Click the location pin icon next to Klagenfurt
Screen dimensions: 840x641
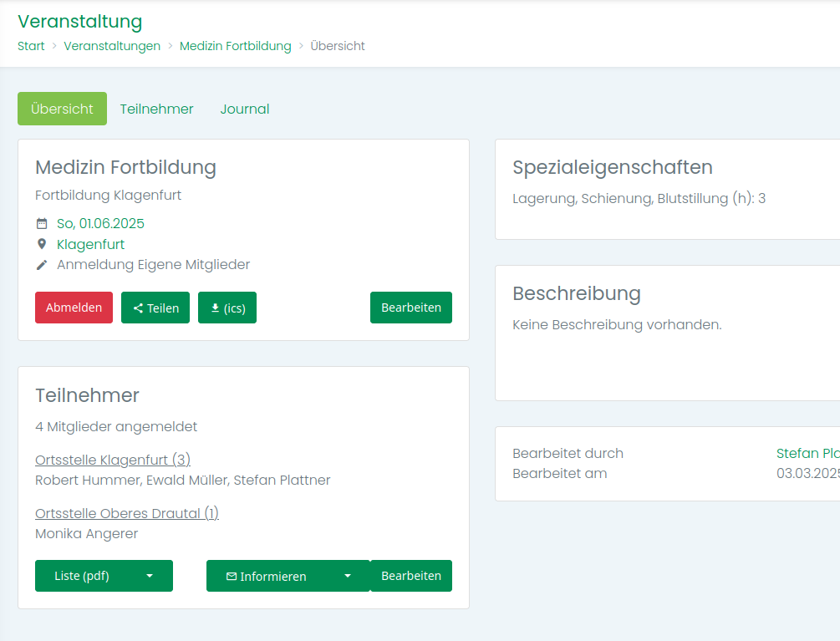pos(42,245)
